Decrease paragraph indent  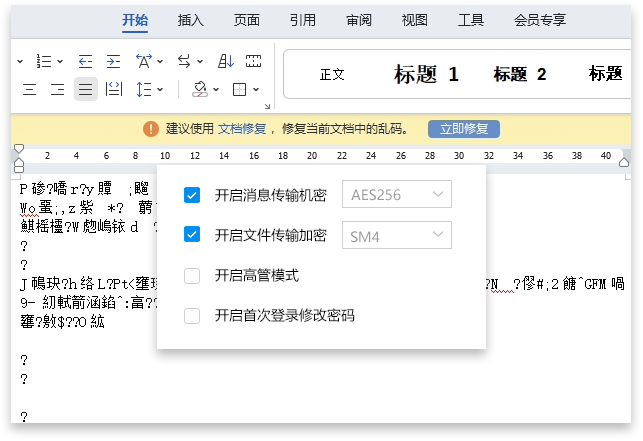pos(85,62)
